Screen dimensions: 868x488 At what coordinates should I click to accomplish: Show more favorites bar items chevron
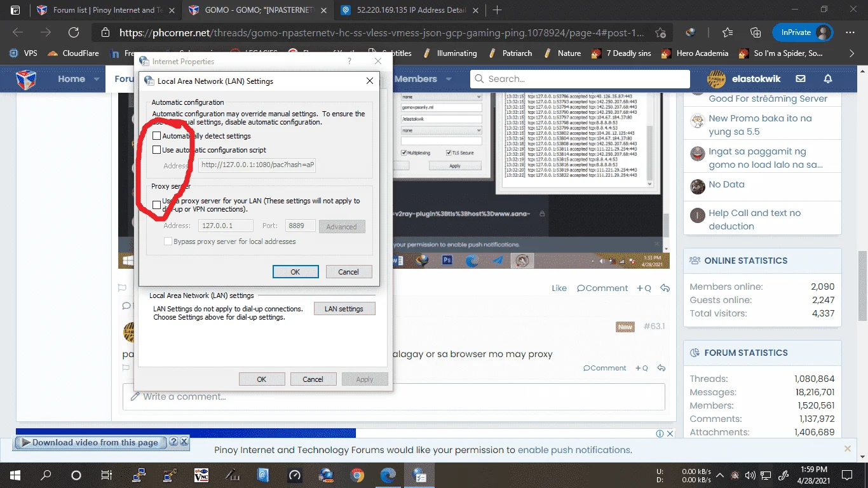852,53
